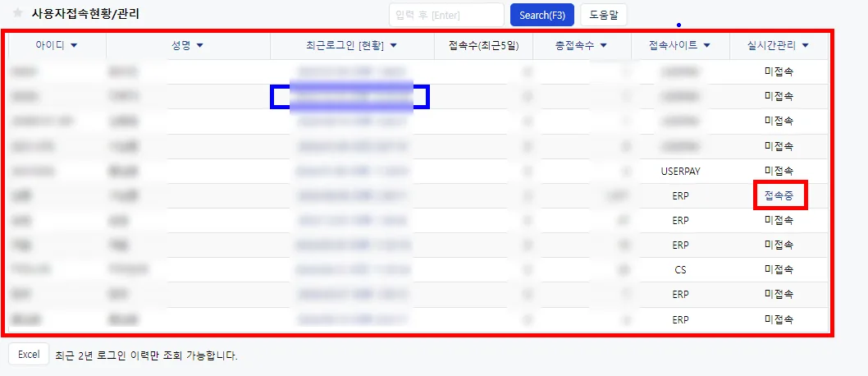868x376 pixels.
Task: Click the 접속수(최근5일) column header
Action: pyautogui.click(x=484, y=46)
